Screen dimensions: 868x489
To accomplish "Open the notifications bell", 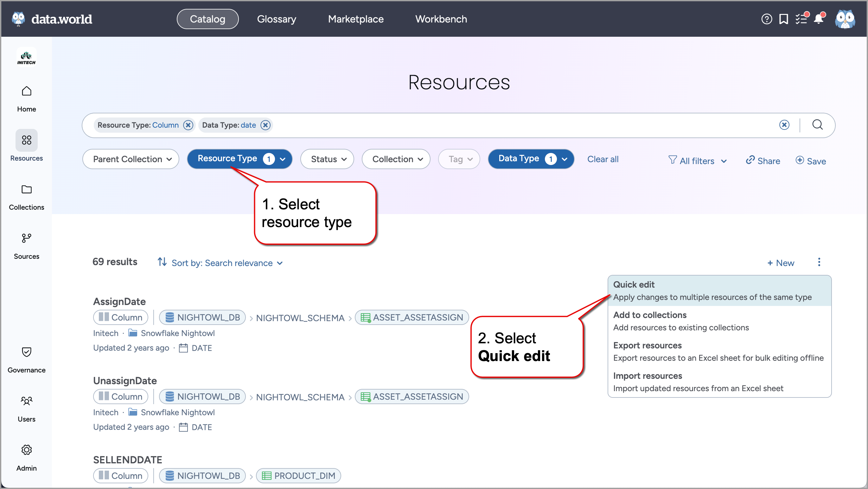I will click(x=819, y=19).
